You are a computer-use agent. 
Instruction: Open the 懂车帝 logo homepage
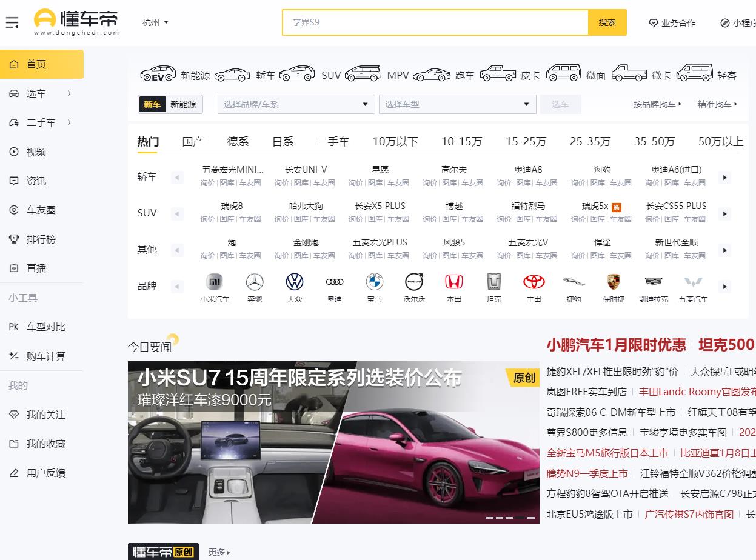[76, 22]
